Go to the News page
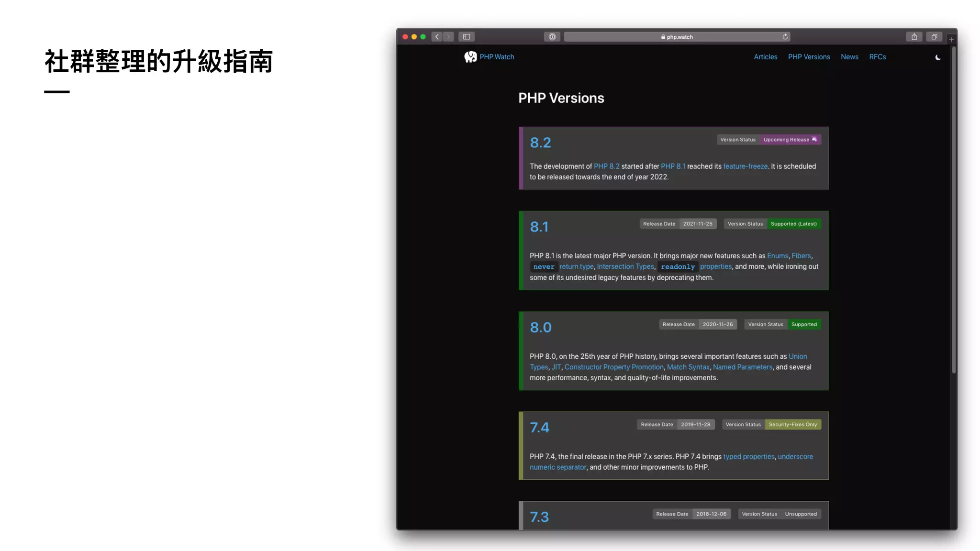 (849, 57)
